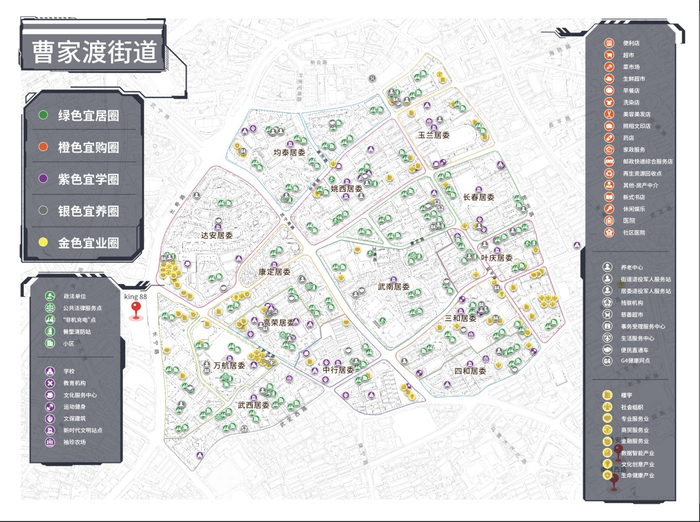
Task: Open the 玉兰居委 district on the map
Action: pos(433,135)
